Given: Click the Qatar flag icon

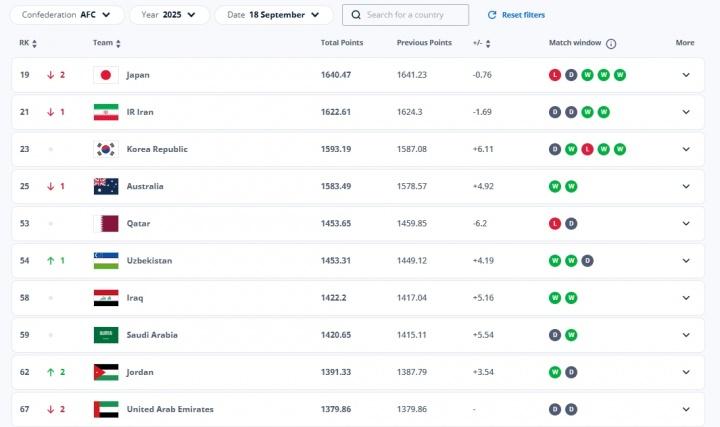Looking at the screenshot, I should 106,223.
